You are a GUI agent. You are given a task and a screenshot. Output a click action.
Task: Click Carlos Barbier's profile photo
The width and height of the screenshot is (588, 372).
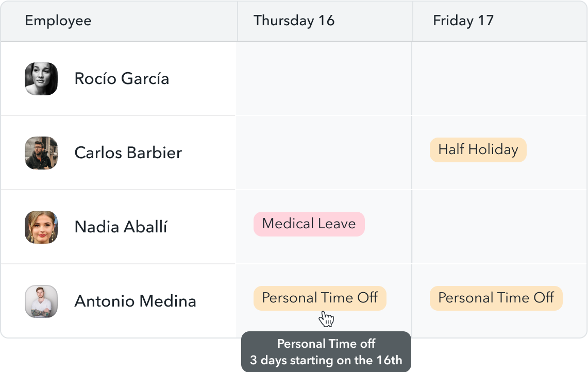41,153
